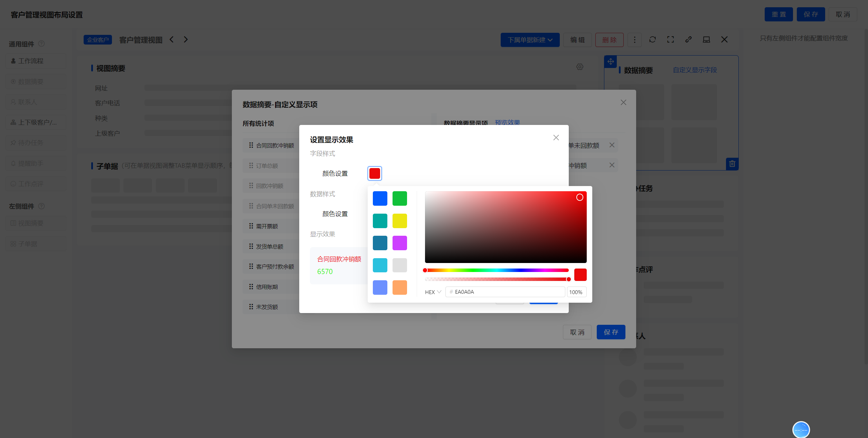
Task: Go to next view with right chevron
Action: coord(186,40)
